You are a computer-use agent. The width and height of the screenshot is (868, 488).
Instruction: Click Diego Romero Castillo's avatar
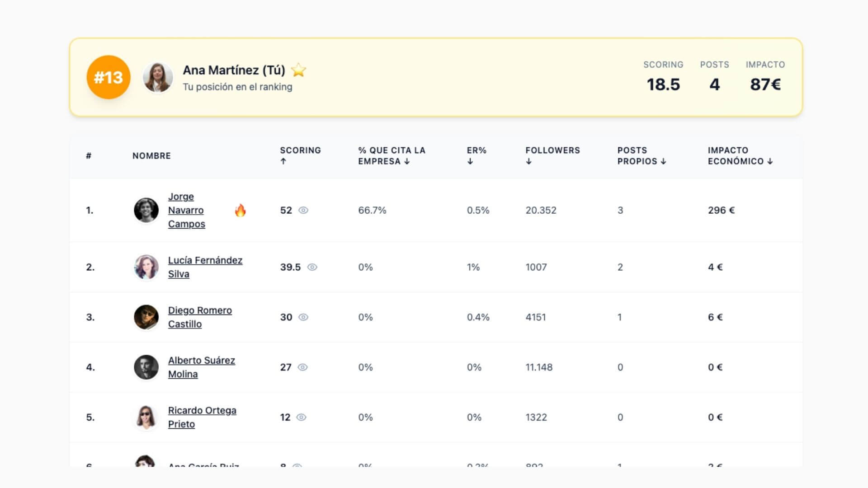pos(146,317)
